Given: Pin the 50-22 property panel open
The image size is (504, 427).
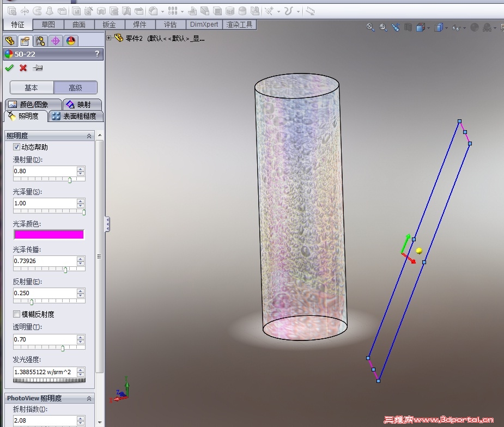Looking at the screenshot, I should point(38,68).
